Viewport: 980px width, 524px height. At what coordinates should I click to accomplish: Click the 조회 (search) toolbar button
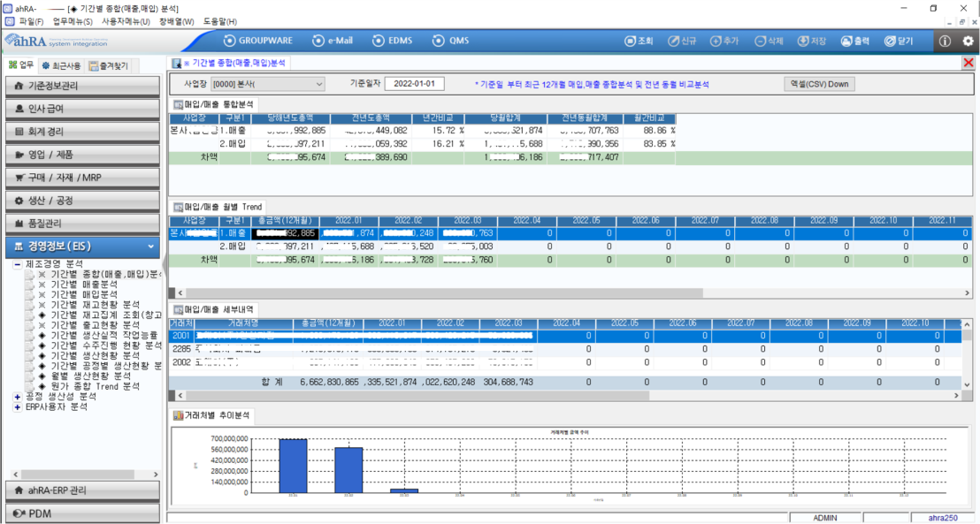[x=639, y=41]
